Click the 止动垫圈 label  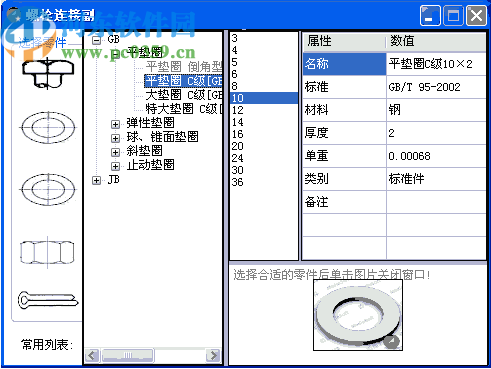pos(150,165)
